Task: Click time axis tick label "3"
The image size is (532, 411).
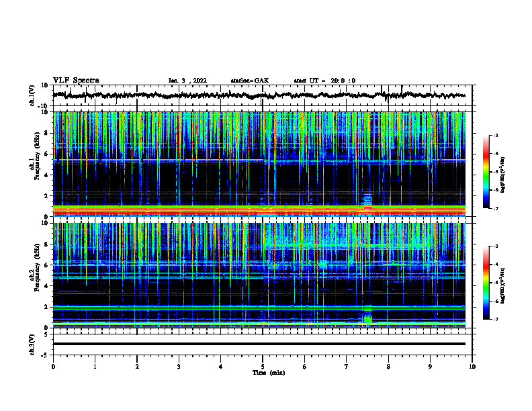Action: coord(179,367)
